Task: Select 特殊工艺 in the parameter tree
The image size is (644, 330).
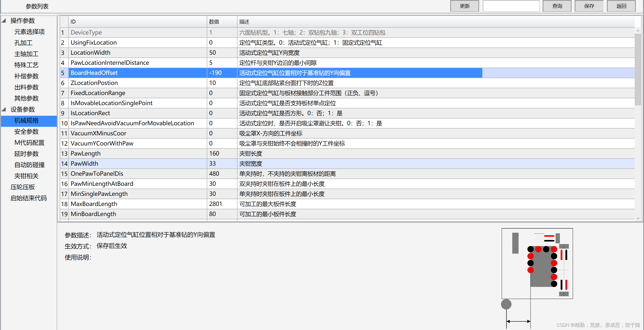Action: pos(26,65)
